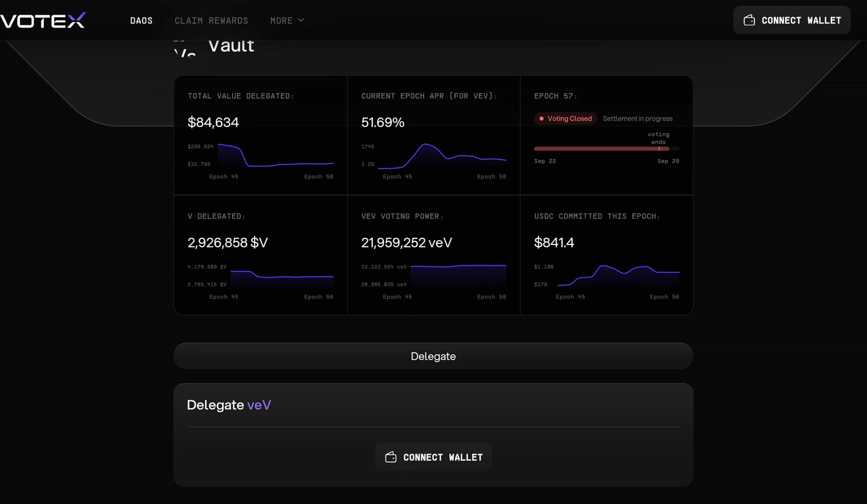The image size is (867, 504).
Task: Click the Sep 22 date label
Action: click(x=545, y=161)
